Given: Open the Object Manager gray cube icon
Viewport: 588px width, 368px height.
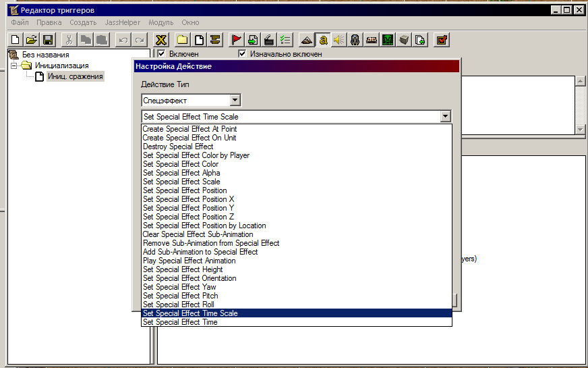Looking at the screenshot, I should (404, 39).
